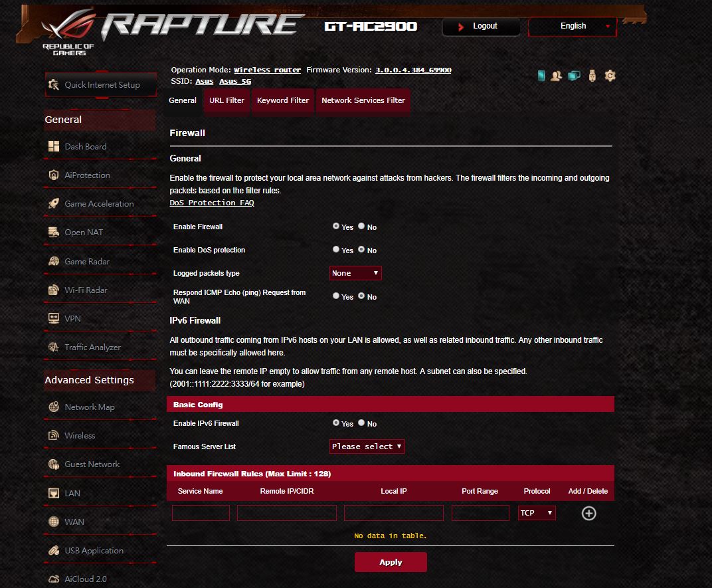Click the Wi-Fi Radar icon
The image size is (712, 588).
(x=54, y=290)
